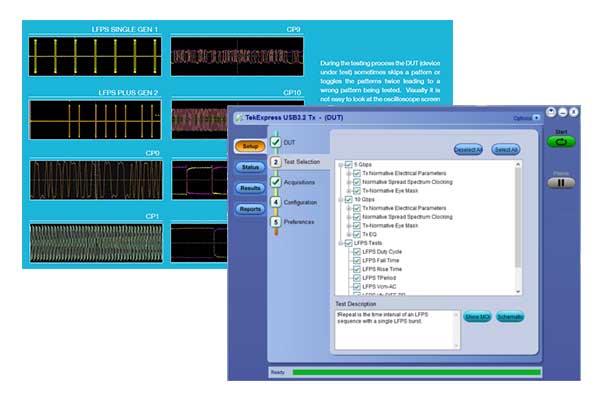Click the TekExpress application logo icon
The width and height of the screenshot is (600, 400).
point(238,117)
